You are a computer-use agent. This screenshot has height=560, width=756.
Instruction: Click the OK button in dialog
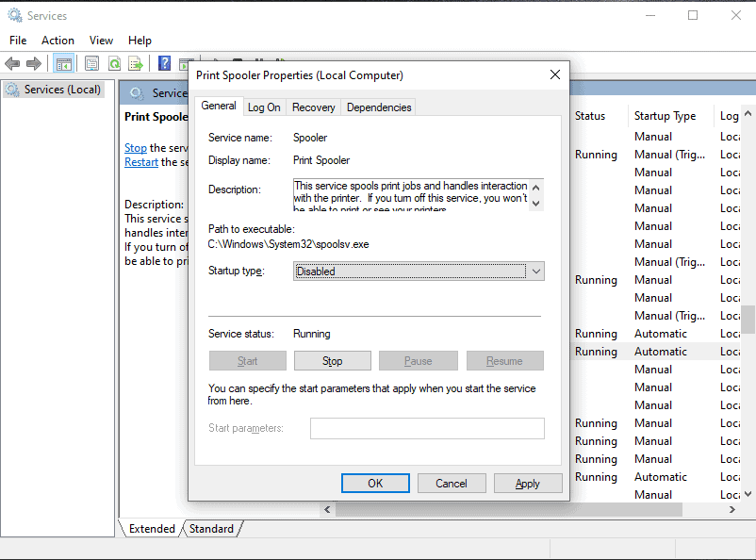pyautogui.click(x=375, y=484)
